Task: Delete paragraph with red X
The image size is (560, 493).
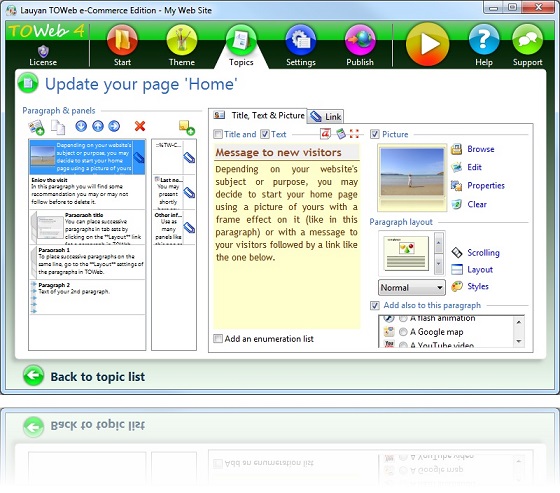Action: coord(140,126)
